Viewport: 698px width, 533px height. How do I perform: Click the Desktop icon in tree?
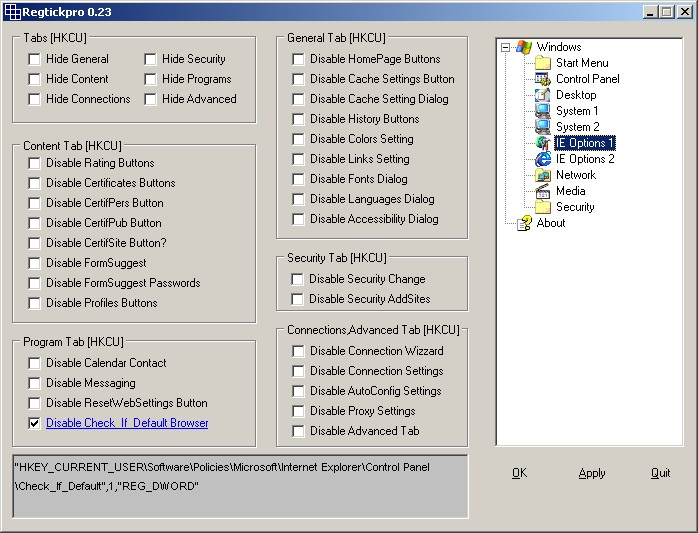pyautogui.click(x=543, y=95)
